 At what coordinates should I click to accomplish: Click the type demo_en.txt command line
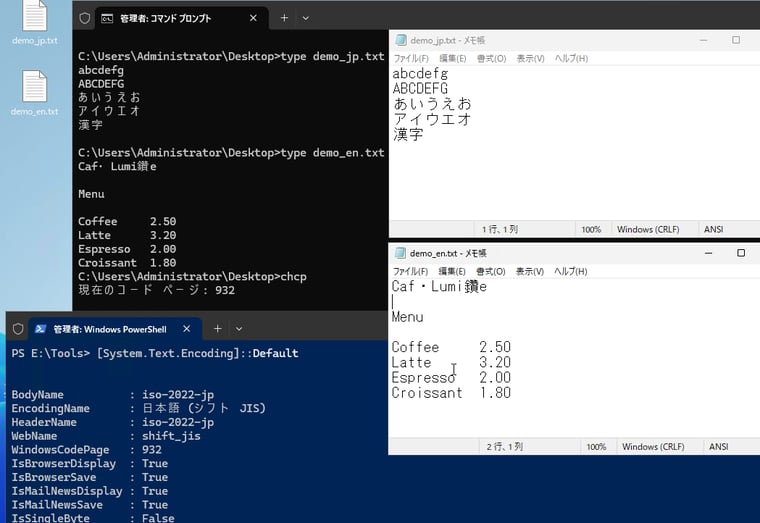pos(231,153)
